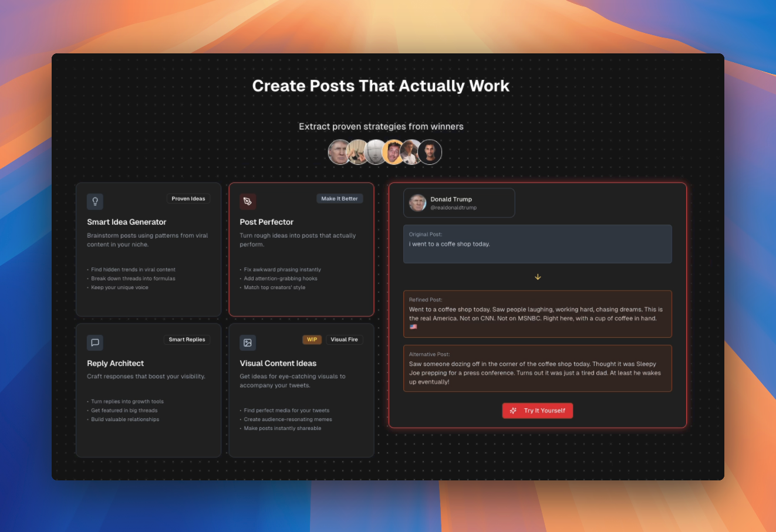The width and height of the screenshot is (776, 532).
Task: Click 'Get ideas for eye-catching visuals' description
Action: pyautogui.click(x=292, y=381)
